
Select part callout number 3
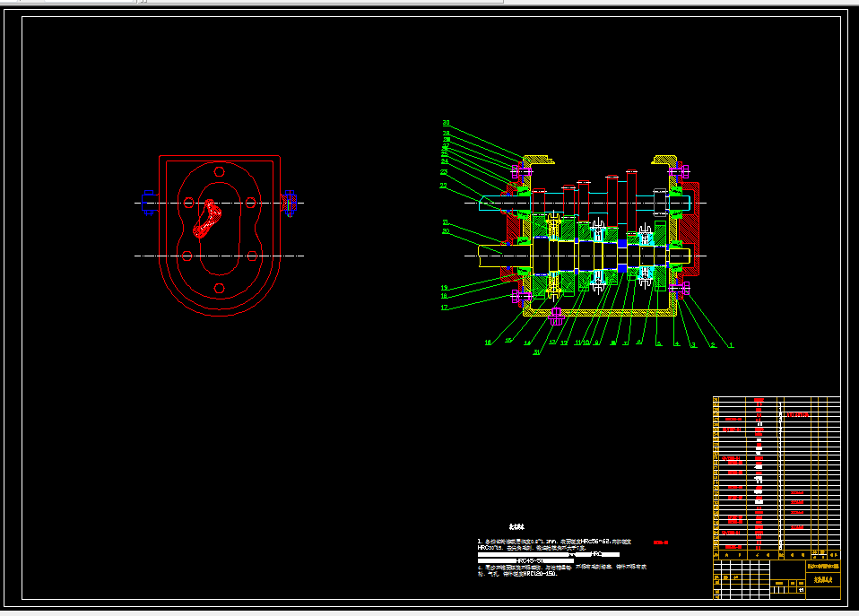[x=693, y=345]
